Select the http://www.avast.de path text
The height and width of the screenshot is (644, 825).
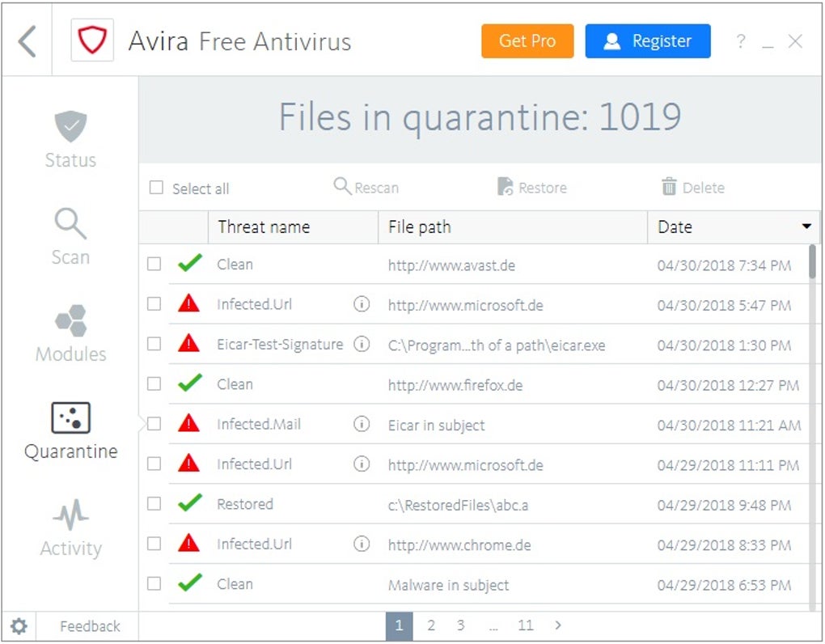[451, 265]
